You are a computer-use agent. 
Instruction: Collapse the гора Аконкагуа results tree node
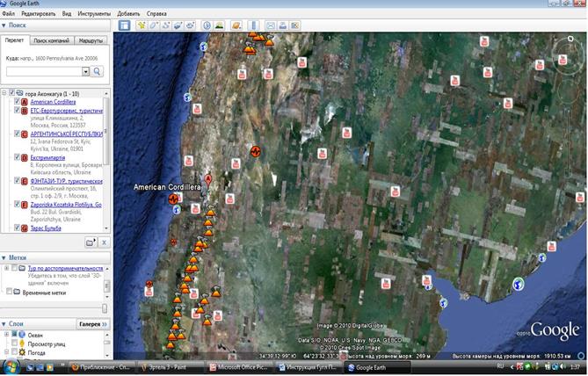tap(4, 92)
